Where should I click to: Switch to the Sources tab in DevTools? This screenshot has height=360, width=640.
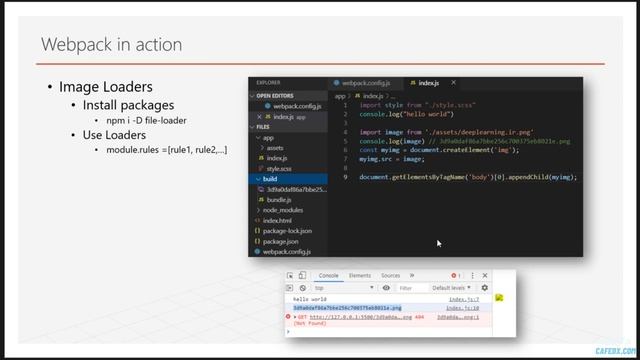click(x=391, y=276)
